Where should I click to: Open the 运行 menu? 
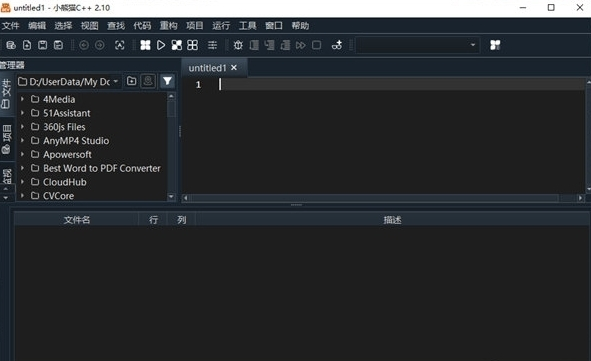point(221,26)
